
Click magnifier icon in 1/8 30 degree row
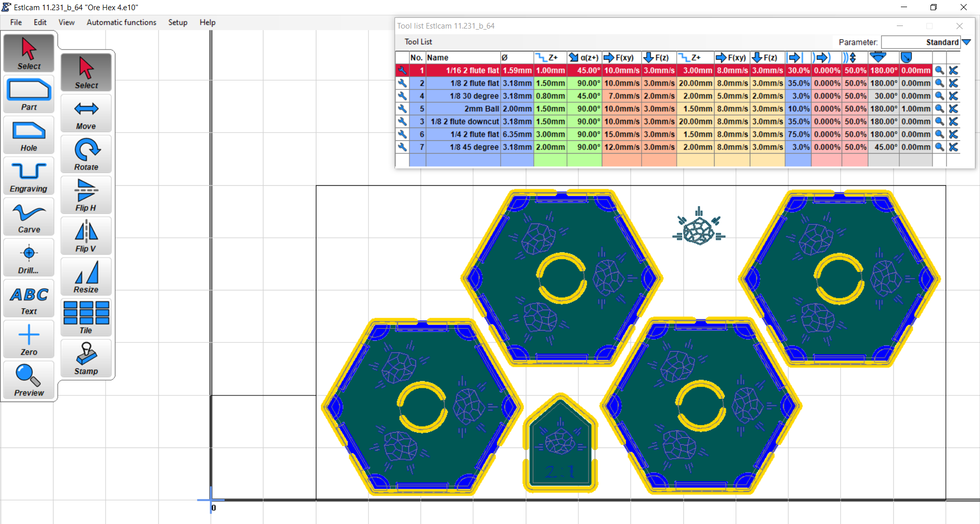click(939, 96)
